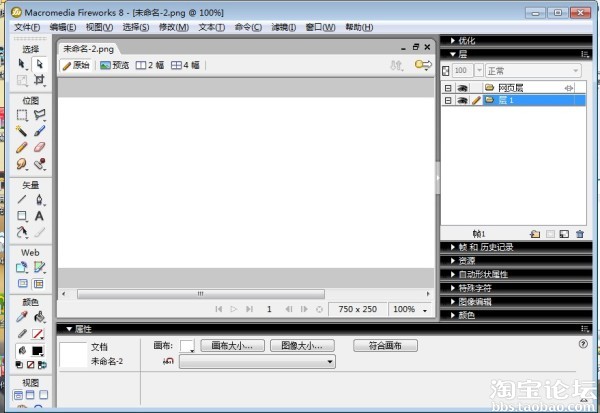The width and height of the screenshot is (600, 413).
Task: Select the Pointer tool in the toolbox
Action: pyautogui.click(x=22, y=63)
